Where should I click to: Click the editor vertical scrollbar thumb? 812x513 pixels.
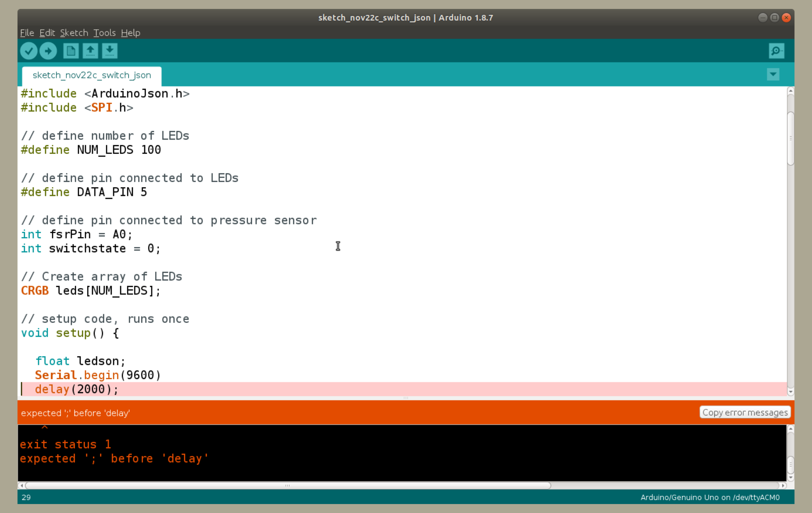(790, 138)
